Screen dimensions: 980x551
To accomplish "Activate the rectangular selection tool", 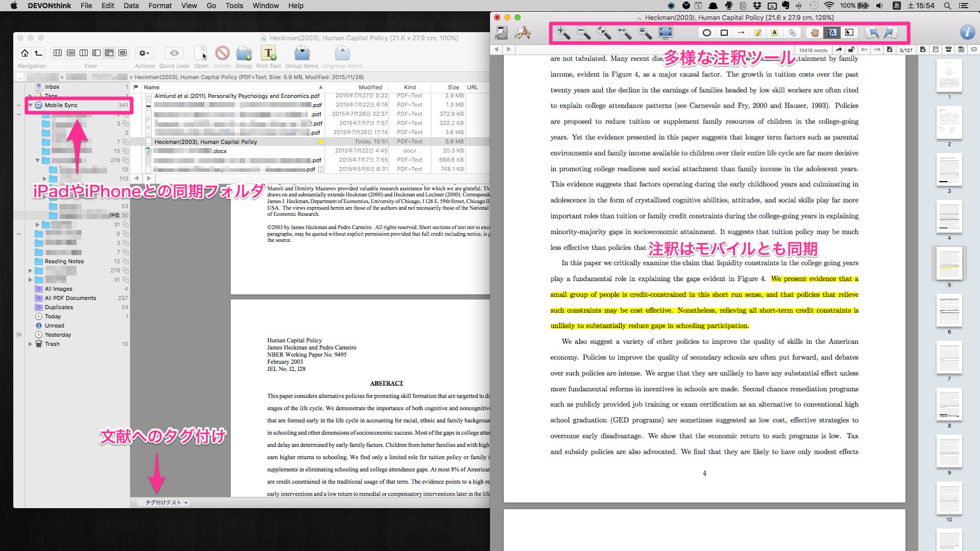I will (849, 33).
